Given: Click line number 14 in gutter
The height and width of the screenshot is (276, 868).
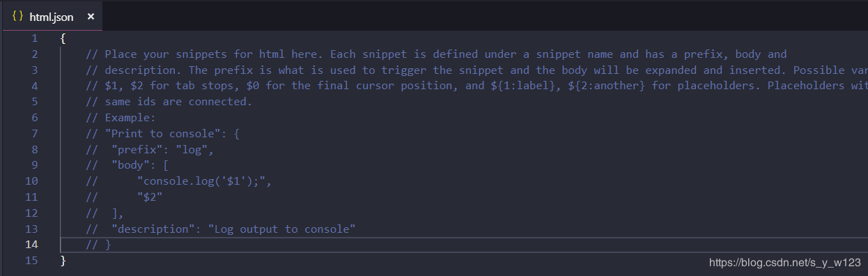Looking at the screenshot, I should pyautogui.click(x=32, y=244).
